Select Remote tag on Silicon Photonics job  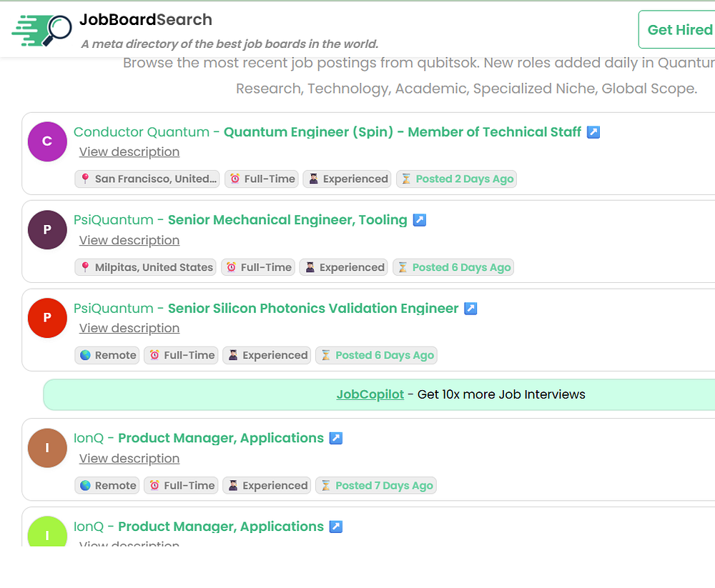pos(107,356)
